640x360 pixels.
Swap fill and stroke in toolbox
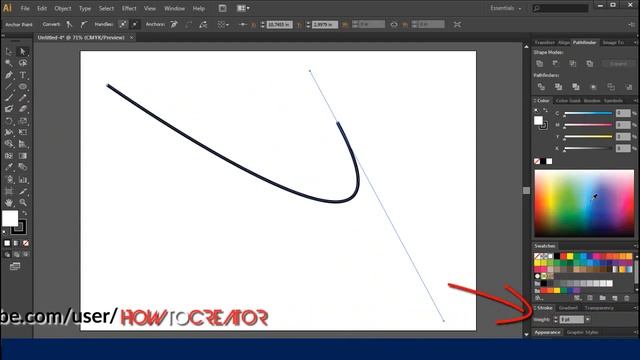point(25,213)
